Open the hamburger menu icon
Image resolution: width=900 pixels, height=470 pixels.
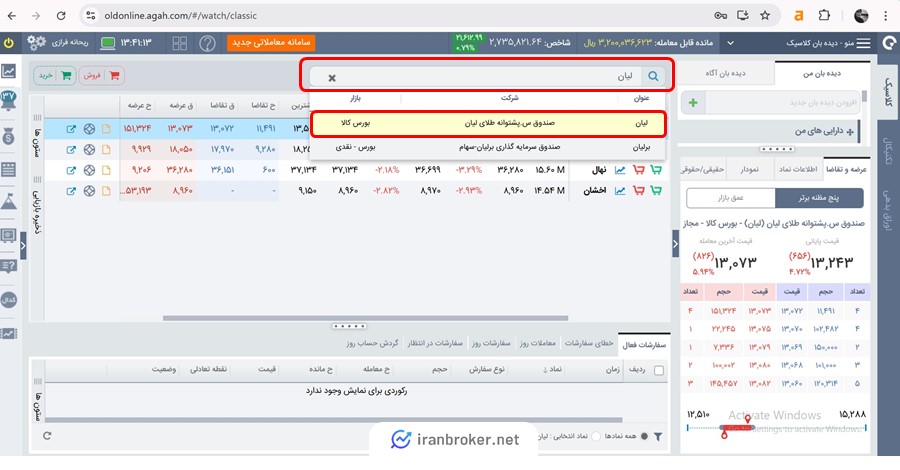[863, 43]
